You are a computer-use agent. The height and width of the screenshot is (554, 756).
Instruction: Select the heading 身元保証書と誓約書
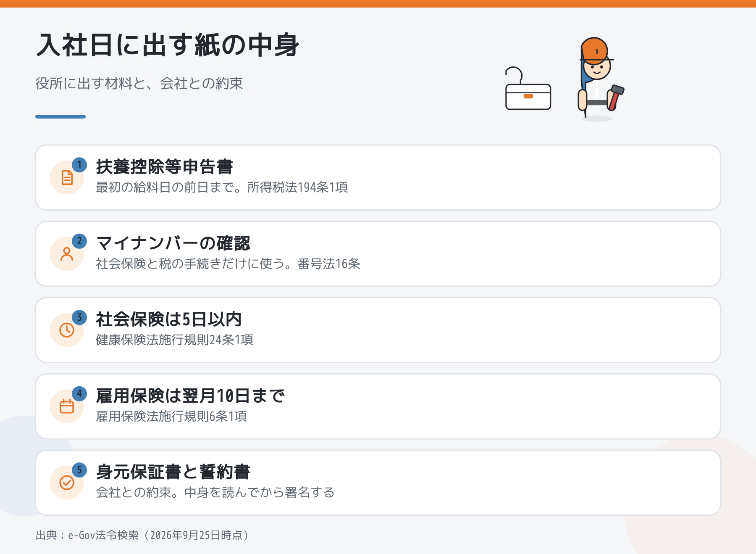(173, 472)
